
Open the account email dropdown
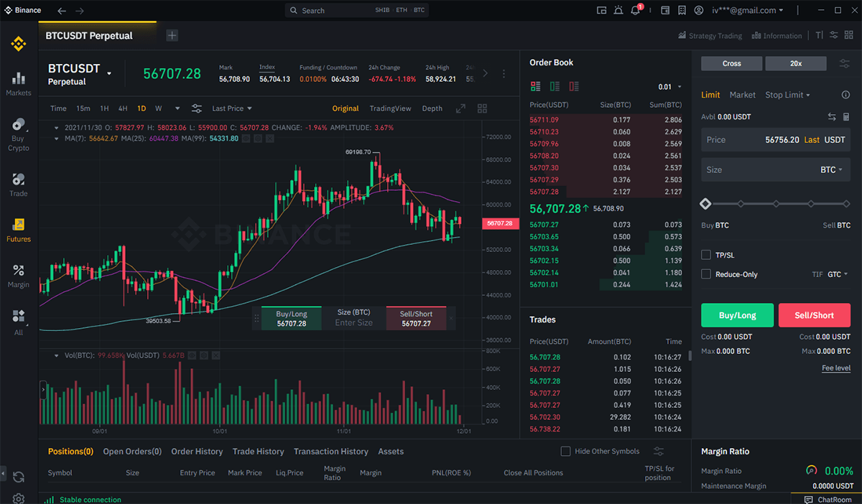(x=747, y=10)
